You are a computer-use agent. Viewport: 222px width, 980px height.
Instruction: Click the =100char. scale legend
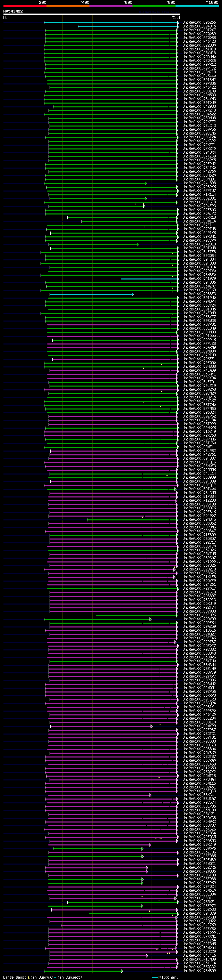[x=165, y=977]
